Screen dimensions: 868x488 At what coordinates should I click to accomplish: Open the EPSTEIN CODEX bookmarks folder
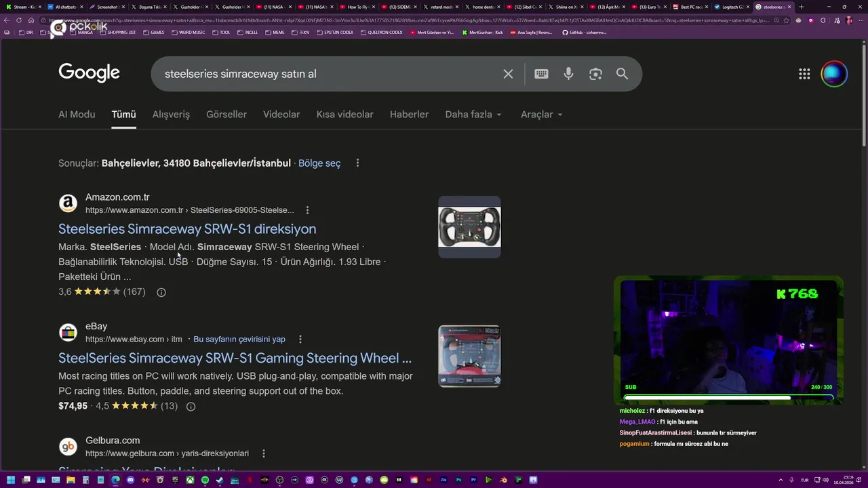335,32
